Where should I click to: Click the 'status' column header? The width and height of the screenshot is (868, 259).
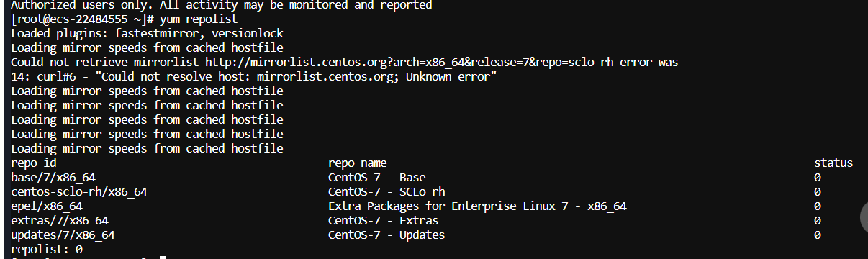(x=833, y=163)
